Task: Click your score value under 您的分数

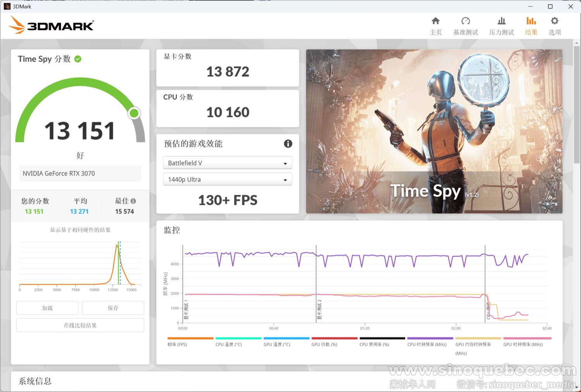Action: click(x=34, y=211)
